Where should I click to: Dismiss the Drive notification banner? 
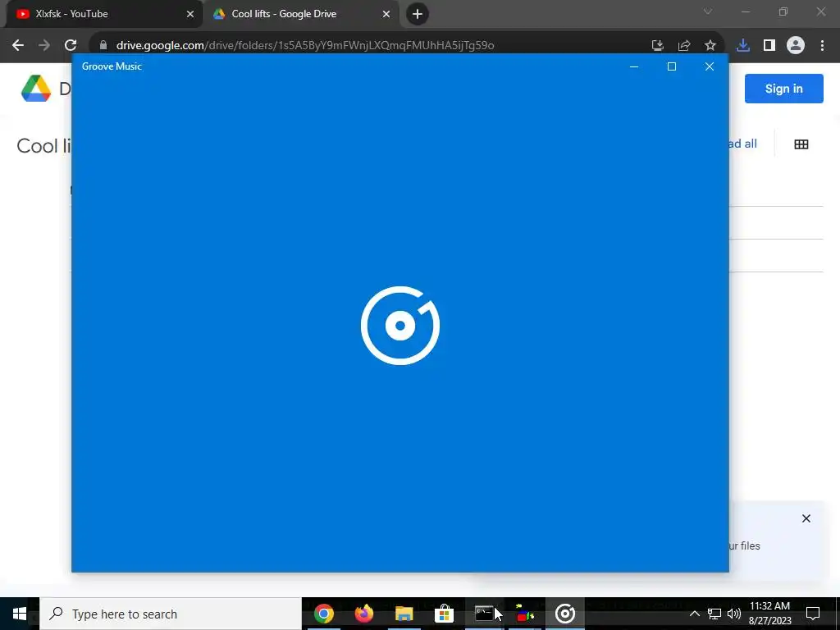point(806,518)
